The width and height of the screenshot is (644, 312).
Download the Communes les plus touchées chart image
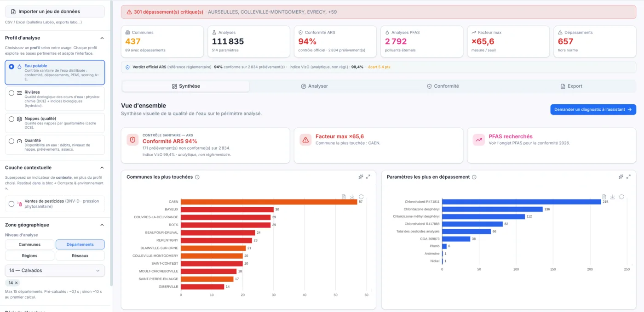[352, 197]
